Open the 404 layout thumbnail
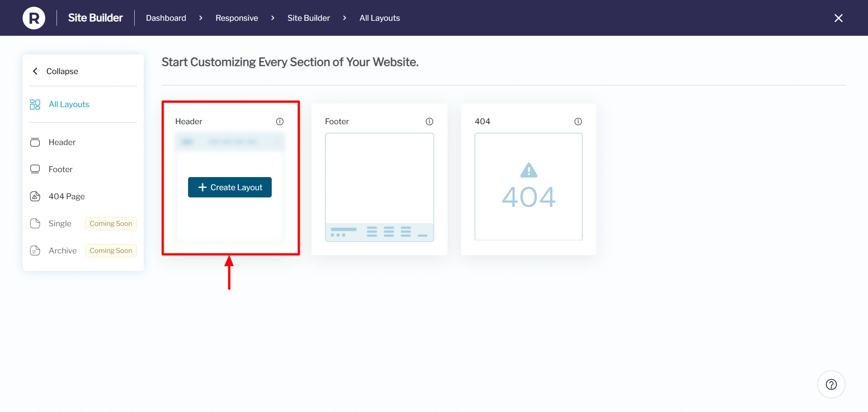 528,187
